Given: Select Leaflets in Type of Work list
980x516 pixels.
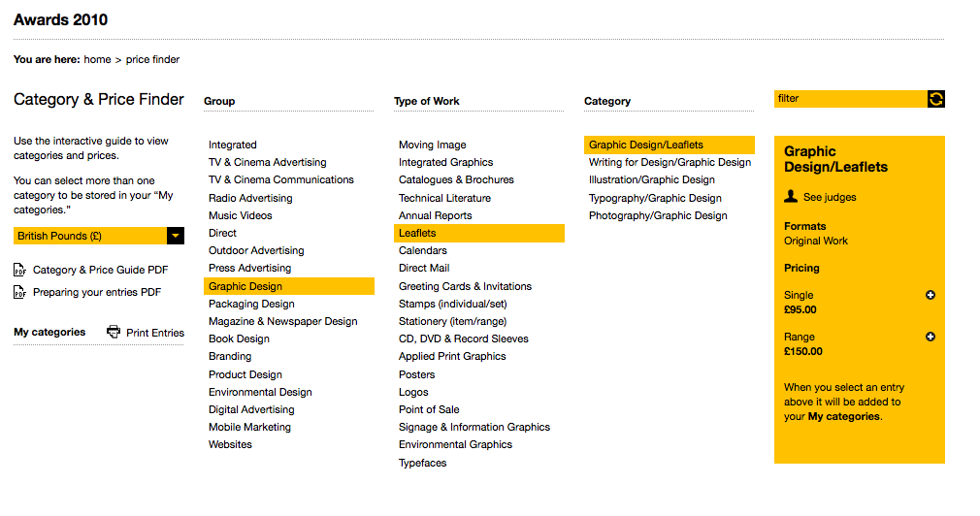Looking at the screenshot, I should coord(417,233).
